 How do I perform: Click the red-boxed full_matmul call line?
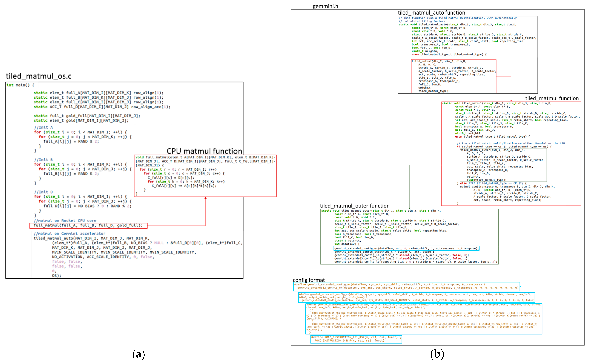(x=88, y=225)
